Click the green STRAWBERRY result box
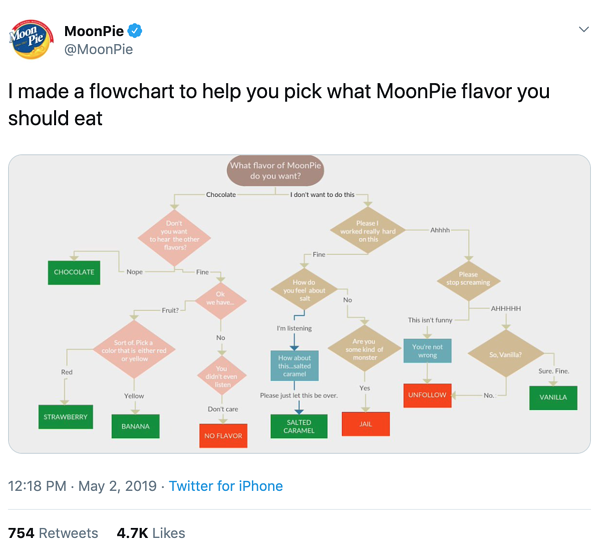This screenshot has width=599, height=556. [x=66, y=417]
